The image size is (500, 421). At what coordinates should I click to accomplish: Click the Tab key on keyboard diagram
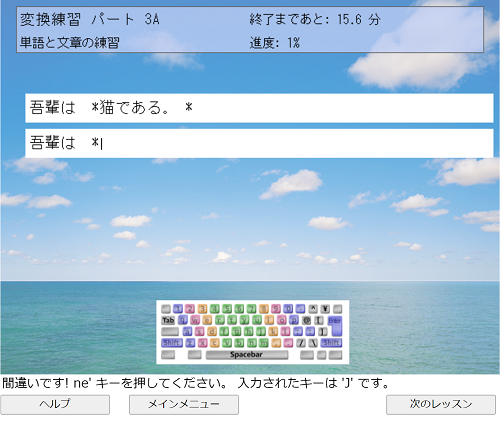coord(168,320)
